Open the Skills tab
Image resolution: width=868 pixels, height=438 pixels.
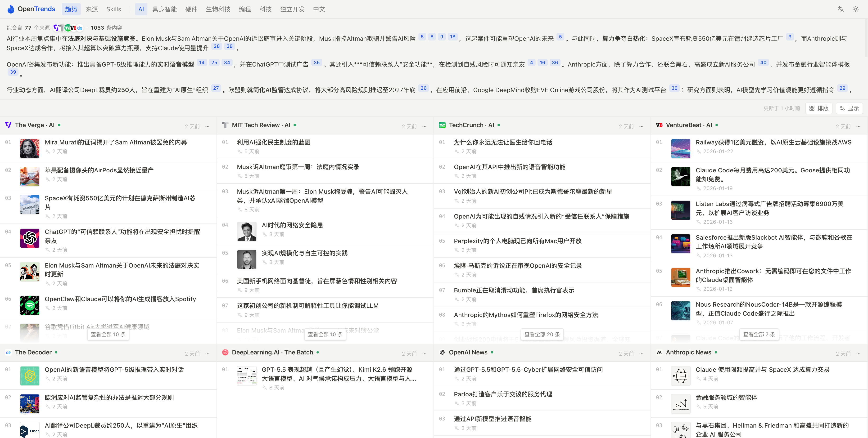[113, 9]
